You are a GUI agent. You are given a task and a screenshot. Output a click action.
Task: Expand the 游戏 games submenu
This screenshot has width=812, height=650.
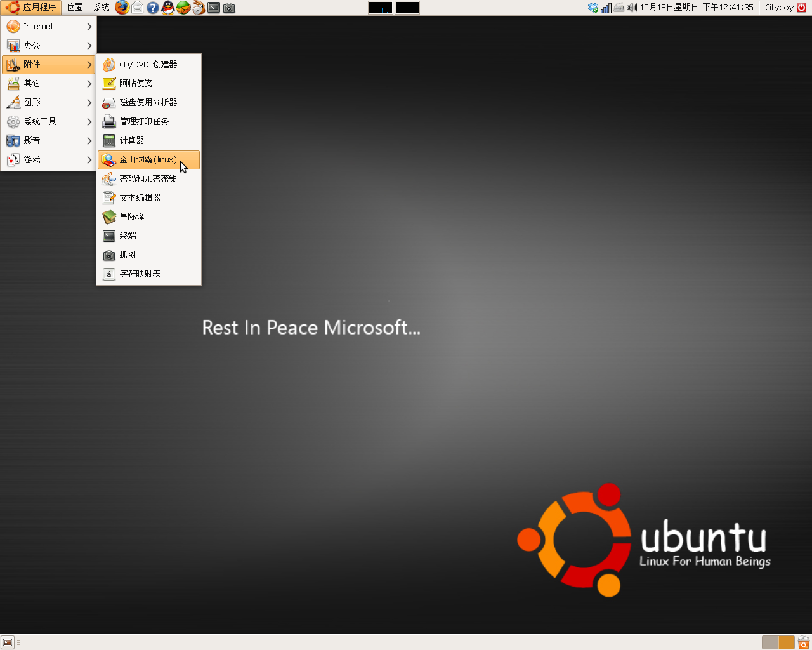[x=49, y=159]
